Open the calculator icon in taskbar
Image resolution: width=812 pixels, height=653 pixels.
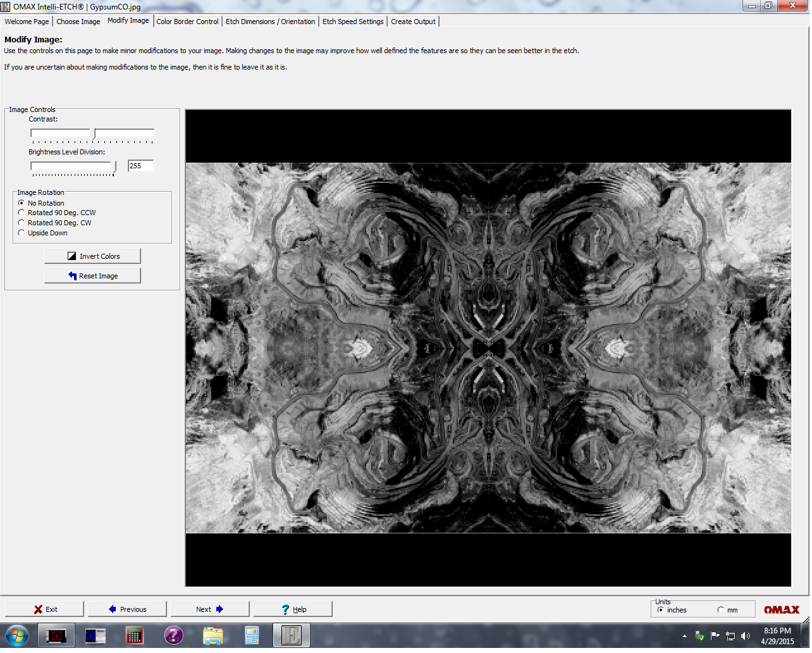(x=252, y=635)
